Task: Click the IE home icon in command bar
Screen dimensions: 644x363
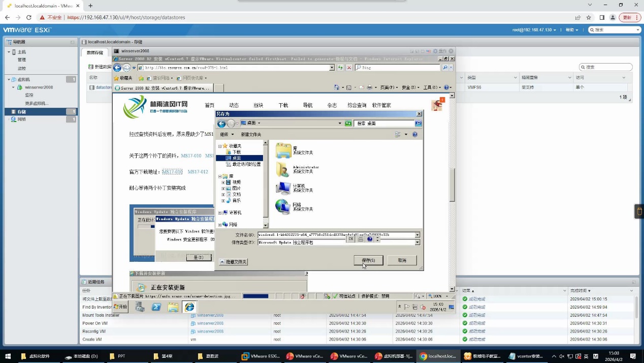Action: pyautogui.click(x=337, y=87)
